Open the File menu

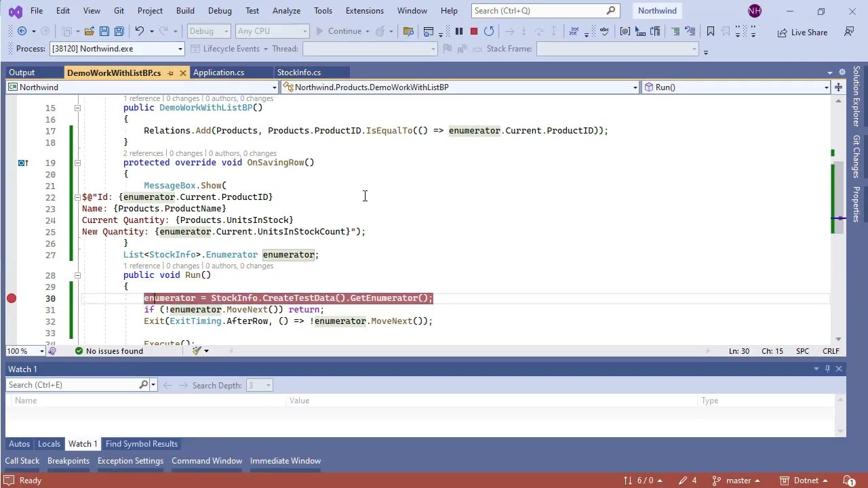pyautogui.click(x=37, y=11)
